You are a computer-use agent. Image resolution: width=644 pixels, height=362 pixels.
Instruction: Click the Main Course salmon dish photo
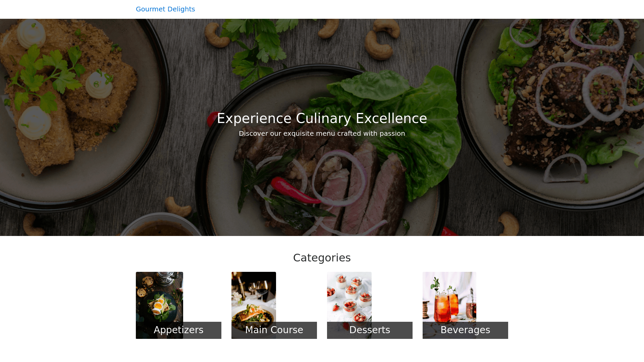(254, 297)
